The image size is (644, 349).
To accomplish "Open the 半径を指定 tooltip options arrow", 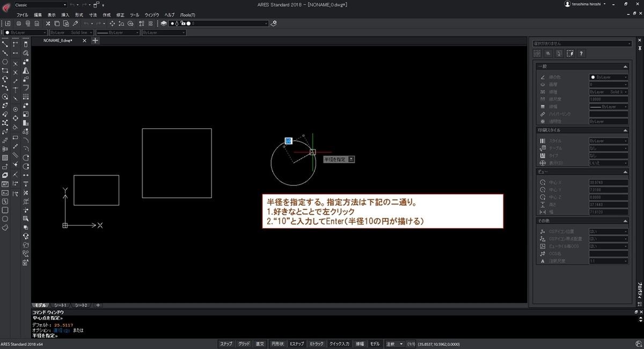I will click(x=352, y=159).
